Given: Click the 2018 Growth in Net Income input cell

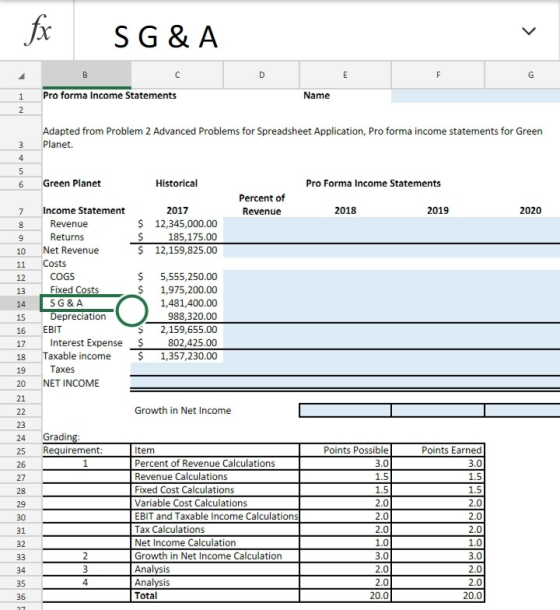Looking at the screenshot, I should pyautogui.click(x=345, y=410).
